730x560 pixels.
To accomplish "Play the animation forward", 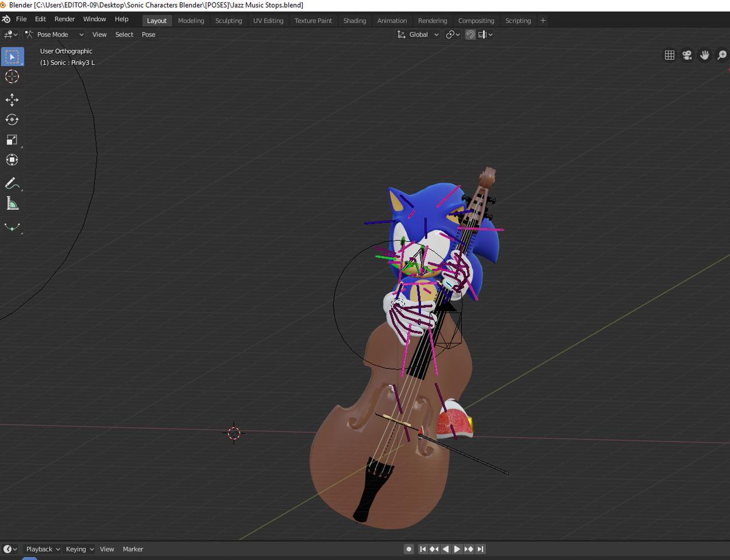I will point(457,549).
